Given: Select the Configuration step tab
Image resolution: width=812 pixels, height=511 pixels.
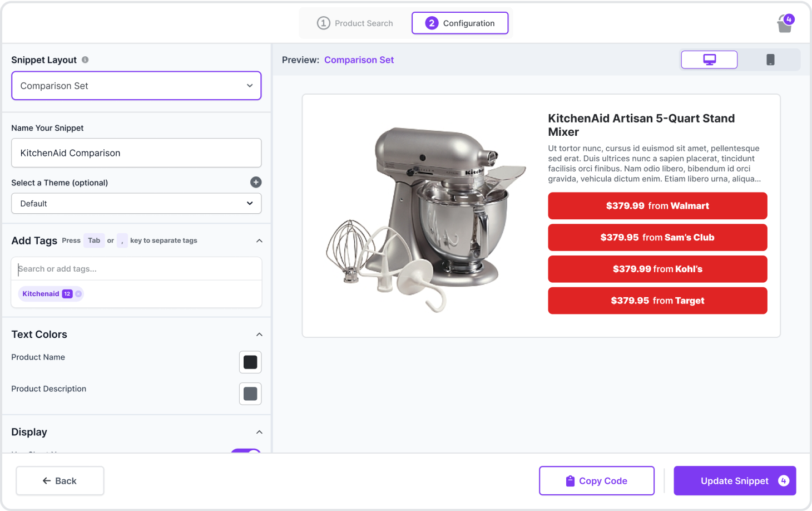Looking at the screenshot, I should [x=460, y=23].
